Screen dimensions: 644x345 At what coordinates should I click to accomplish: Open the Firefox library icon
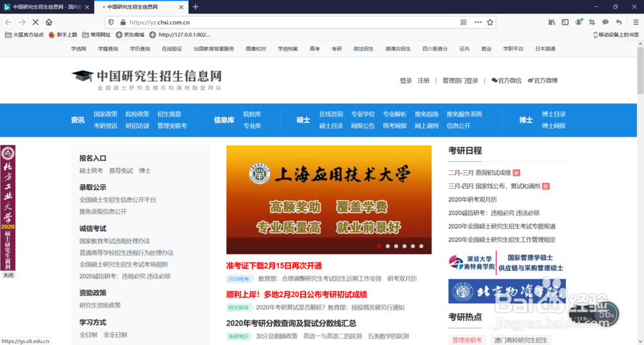pos(552,22)
